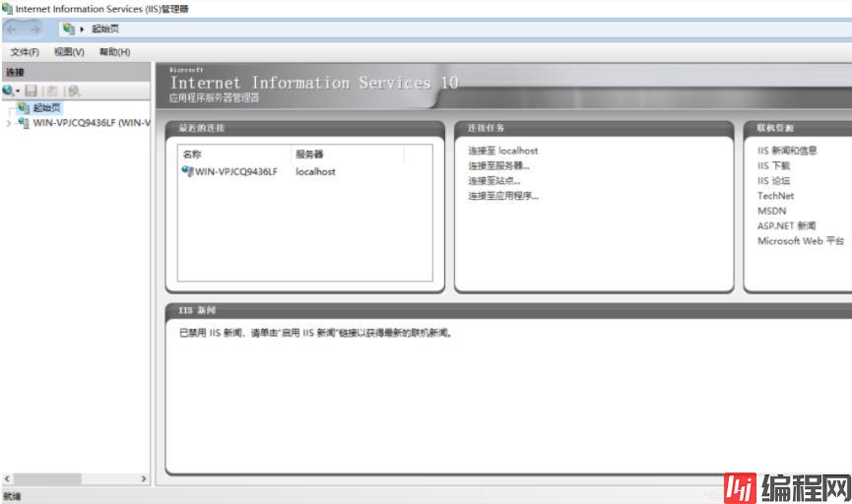Open the 视图(V) menu
The image size is (852, 504).
pos(69,52)
